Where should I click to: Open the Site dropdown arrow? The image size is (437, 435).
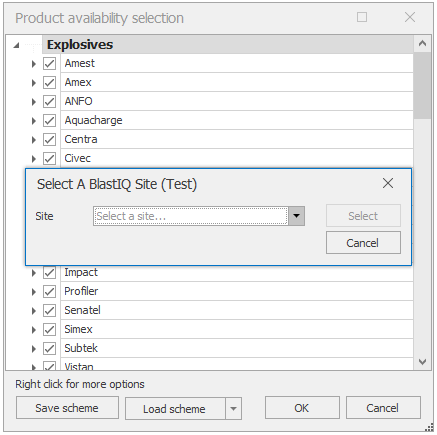tap(296, 216)
